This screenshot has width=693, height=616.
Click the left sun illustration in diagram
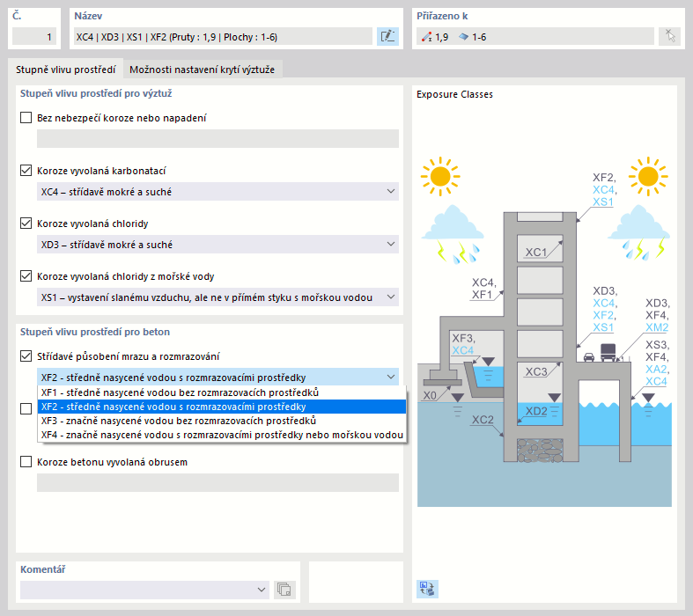point(440,176)
